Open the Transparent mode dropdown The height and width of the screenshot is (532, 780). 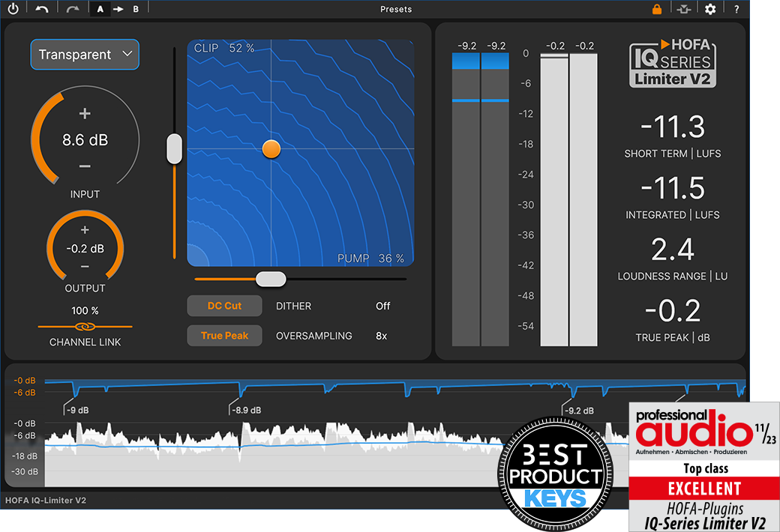pyautogui.click(x=85, y=55)
